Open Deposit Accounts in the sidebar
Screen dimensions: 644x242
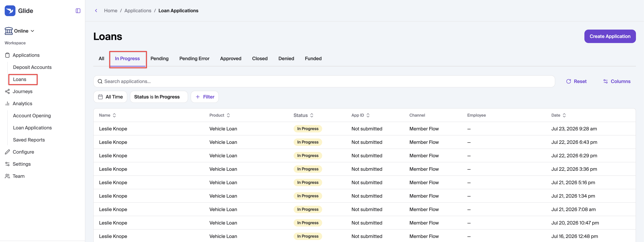32,67
